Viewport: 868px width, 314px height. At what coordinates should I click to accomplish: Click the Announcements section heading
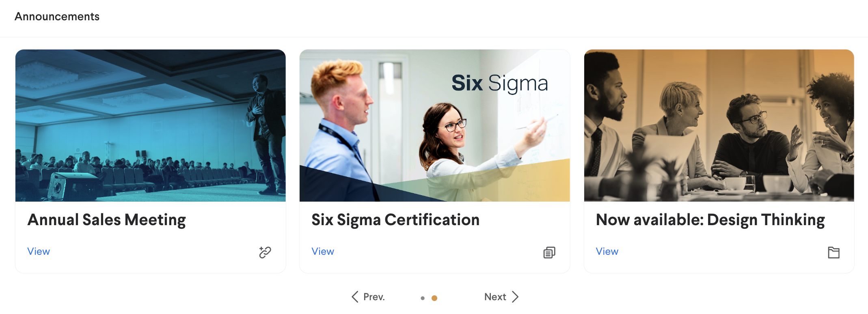(x=57, y=17)
